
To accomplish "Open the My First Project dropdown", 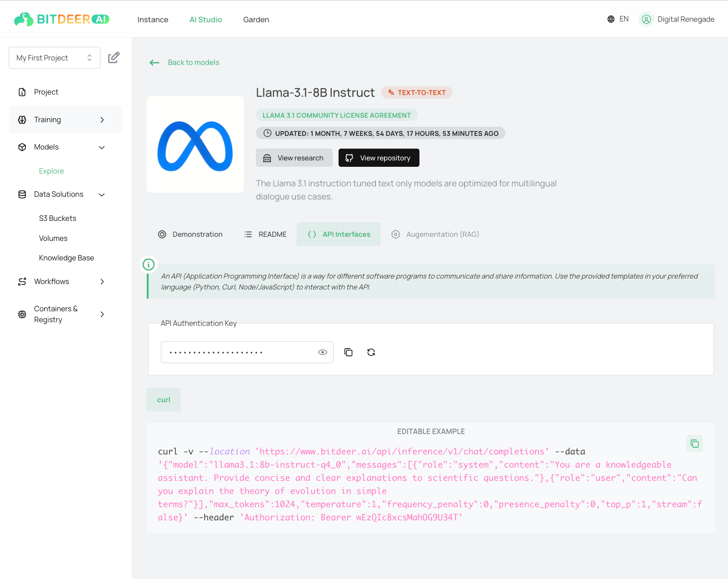I will 55,58.
